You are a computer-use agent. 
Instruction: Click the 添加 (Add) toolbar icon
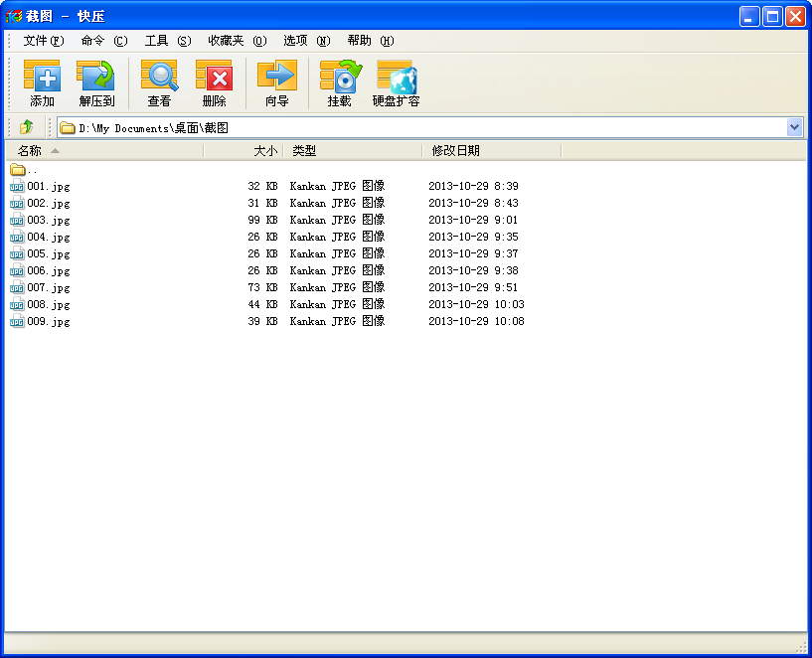click(42, 78)
